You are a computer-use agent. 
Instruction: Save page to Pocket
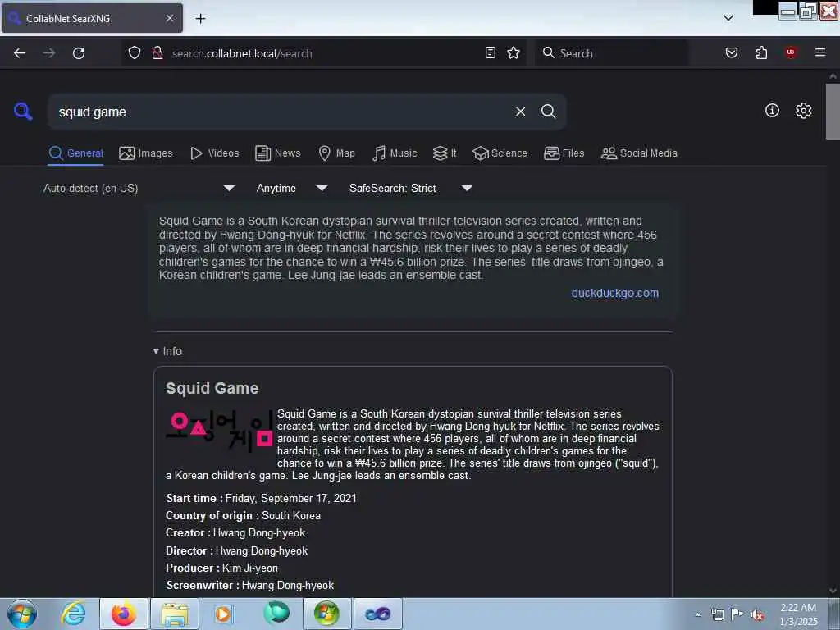731,52
